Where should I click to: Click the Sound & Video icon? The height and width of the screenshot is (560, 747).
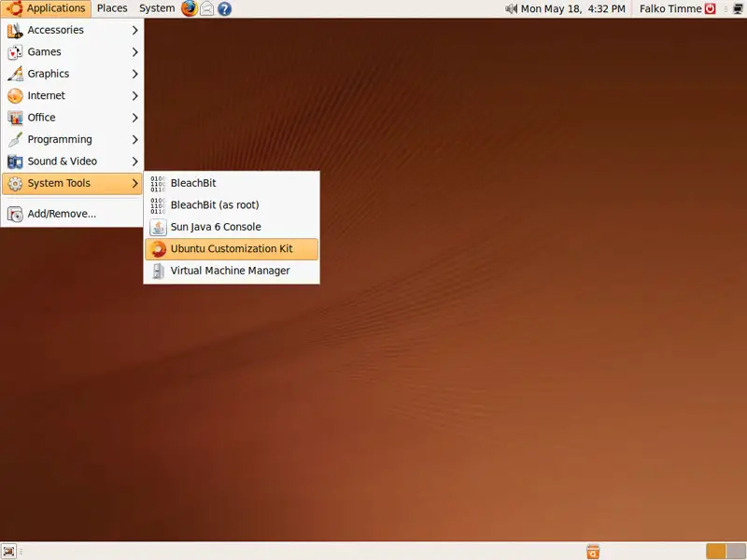(15, 161)
